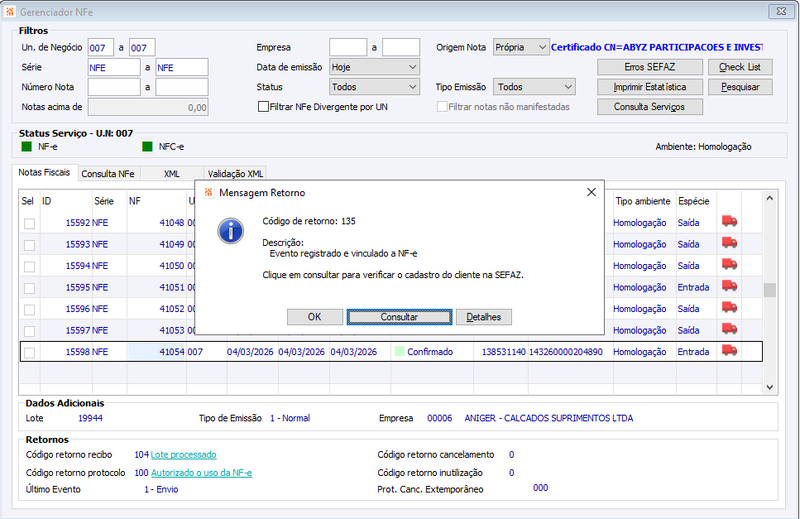Image resolution: width=800 pixels, height=519 pixels.
Task: Click the second Número Nota field
Action: (x=182, y=87)
